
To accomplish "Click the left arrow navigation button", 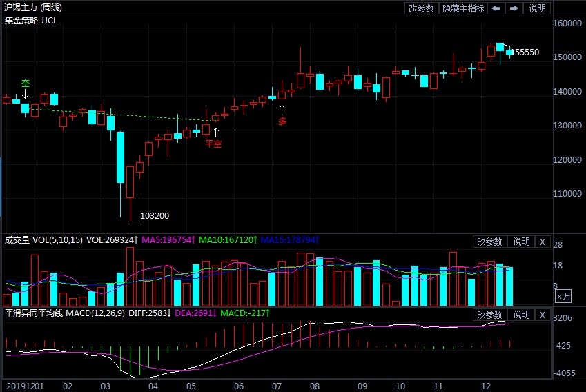I will click(x=496, y=8).
